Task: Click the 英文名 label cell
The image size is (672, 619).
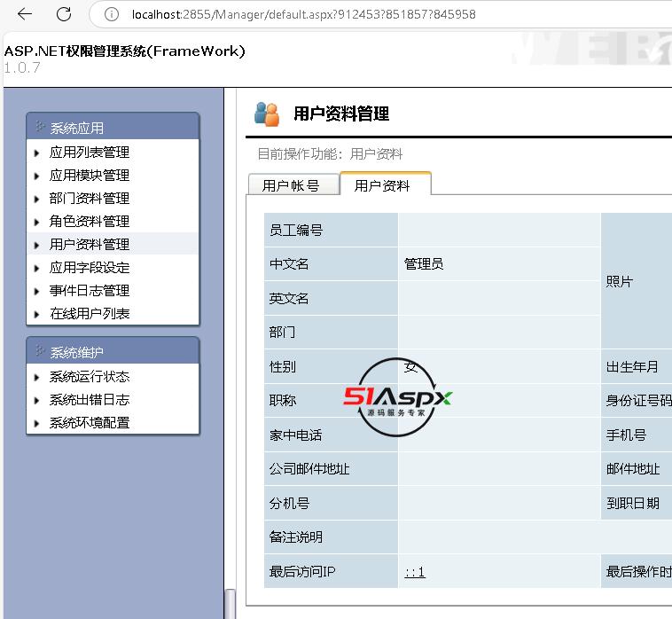Action: [331, 298]
